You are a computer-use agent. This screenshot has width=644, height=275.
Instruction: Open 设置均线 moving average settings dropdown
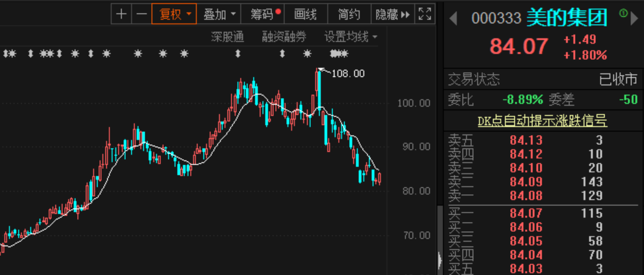click(x=351, y=38)
